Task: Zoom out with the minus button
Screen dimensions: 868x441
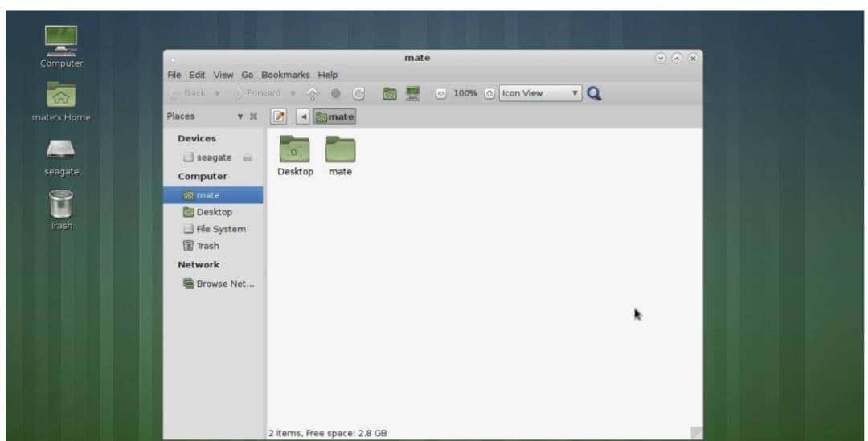Action: [x=440, y=93]
